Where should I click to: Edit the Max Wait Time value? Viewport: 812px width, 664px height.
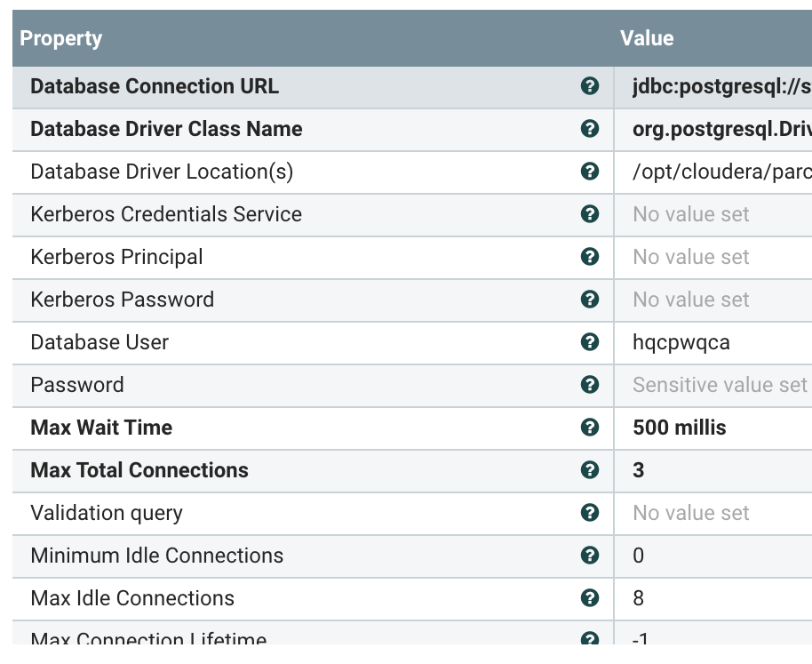(x=680, y=428)
